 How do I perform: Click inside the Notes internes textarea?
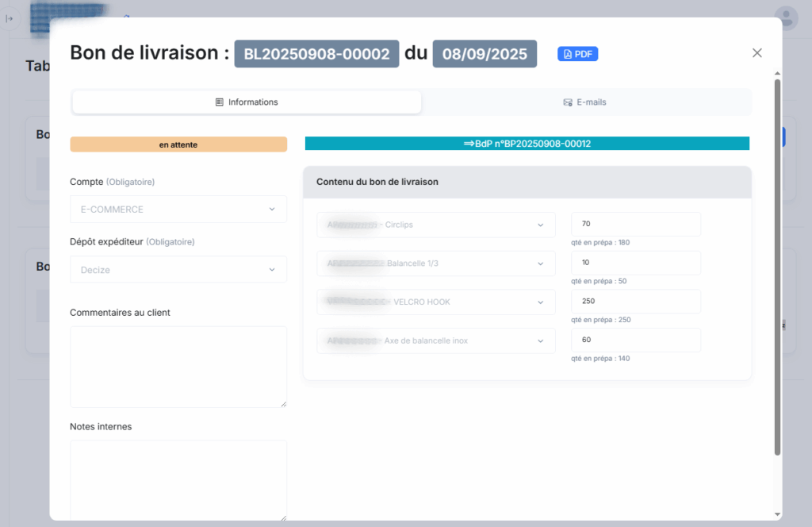[178, 480]
